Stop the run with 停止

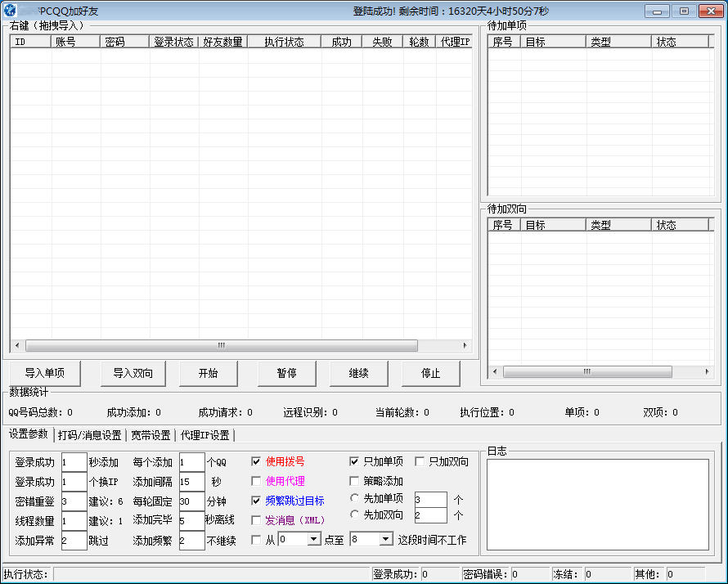click(x=431, y=373)
